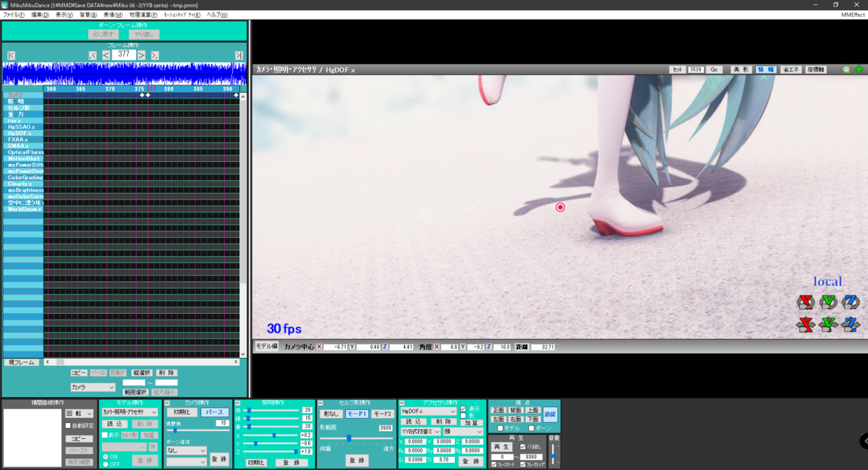Collapse the アクセサリ操作 panel with minus icon

pyautogui.click(x=401, y=403)
